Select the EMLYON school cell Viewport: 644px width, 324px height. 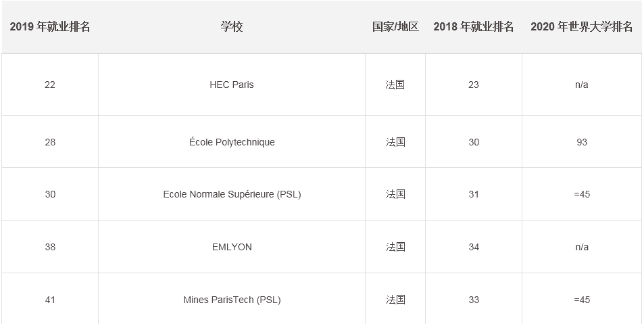point(232,247)
